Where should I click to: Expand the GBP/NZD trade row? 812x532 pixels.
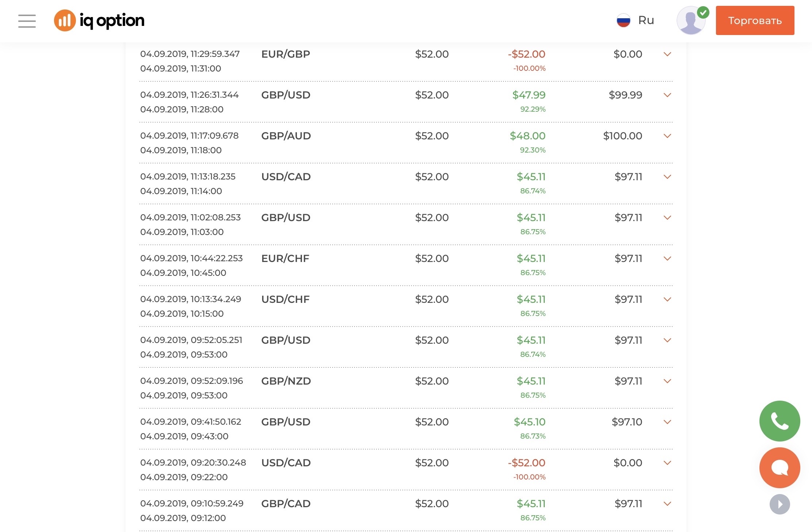tap(667, 381)
